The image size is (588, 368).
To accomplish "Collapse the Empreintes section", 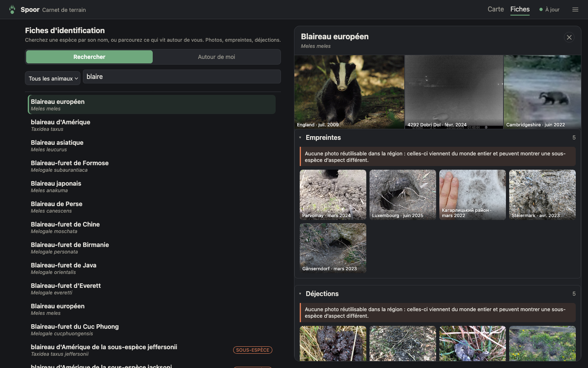I will click(x=300, y=138).
